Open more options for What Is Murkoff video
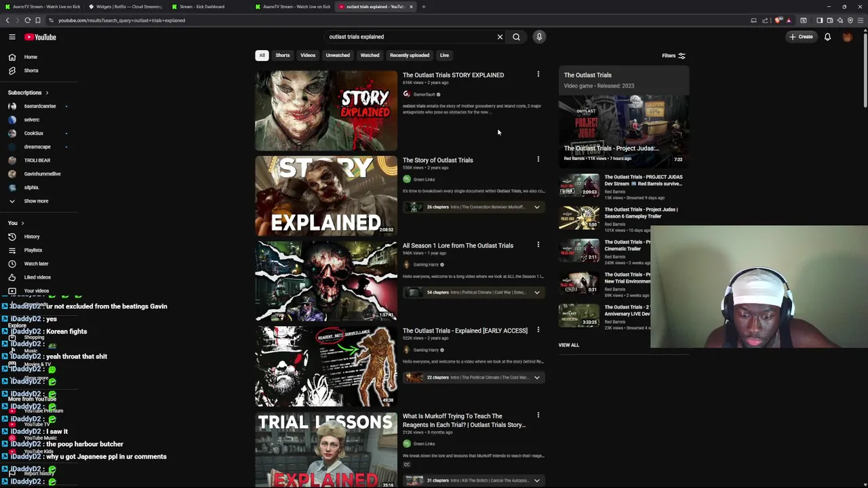 tap(538, 415)
